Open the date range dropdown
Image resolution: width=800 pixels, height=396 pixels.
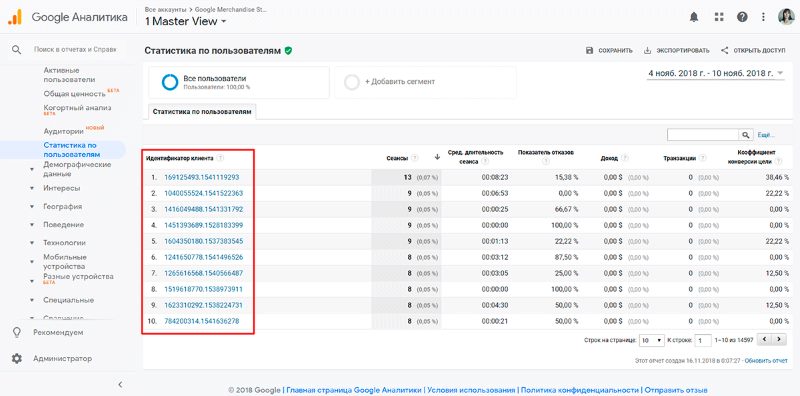click(715, 73)
